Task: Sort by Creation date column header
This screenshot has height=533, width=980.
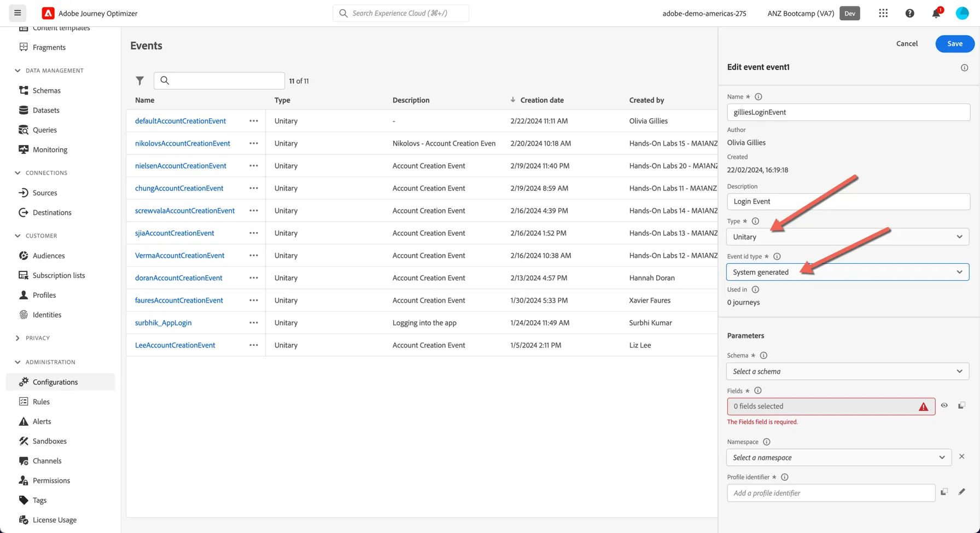Action: click(541, 100)
